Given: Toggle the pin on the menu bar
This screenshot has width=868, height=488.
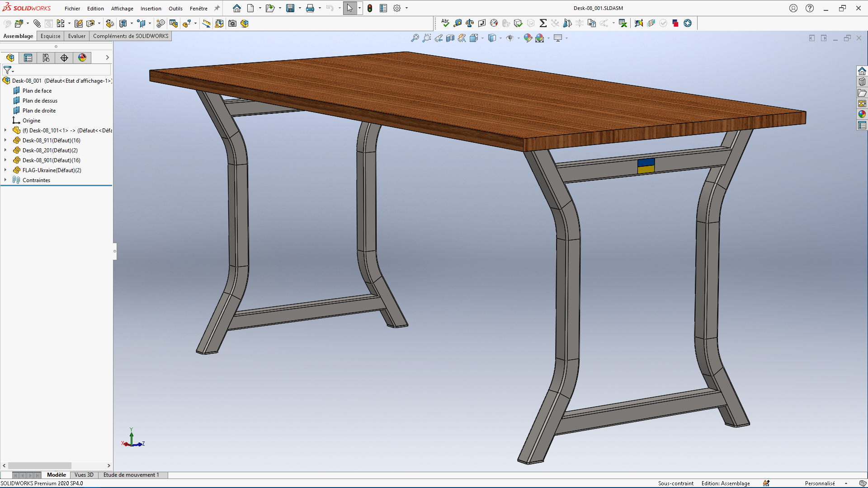Looking at the screenshot, I should [217, 8].
